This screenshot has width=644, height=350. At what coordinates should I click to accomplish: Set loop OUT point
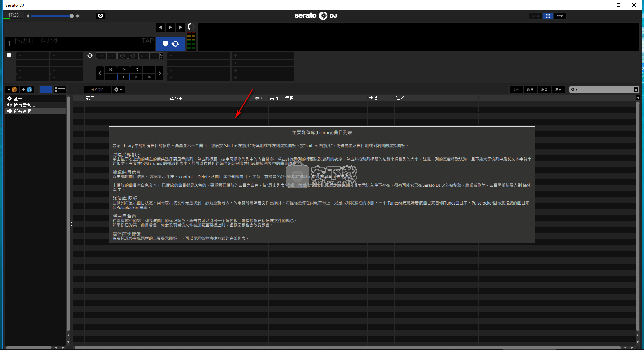pyautogui.click(x=111, y=56)
